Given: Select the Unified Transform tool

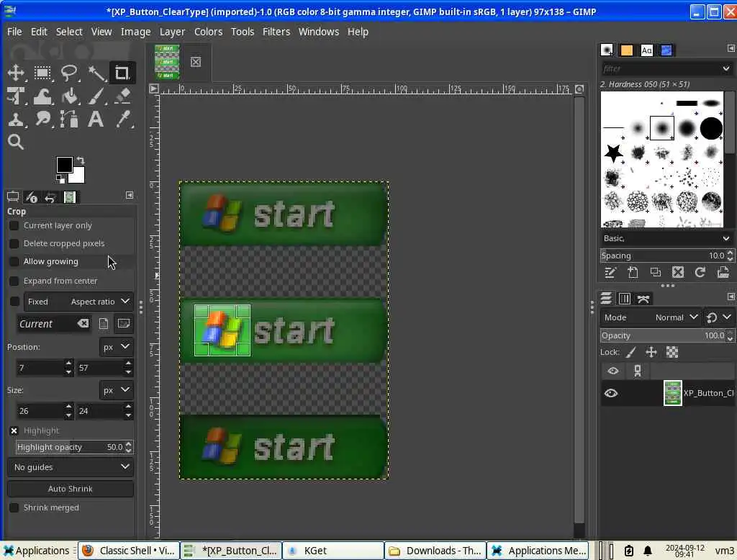Looking at the screenshot, I should click(16, 96).
